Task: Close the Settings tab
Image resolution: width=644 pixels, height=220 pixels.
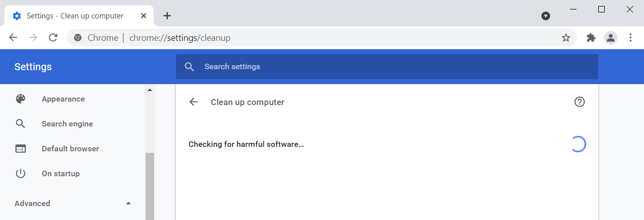Action: pyautogui.click(x=144, y=16)
